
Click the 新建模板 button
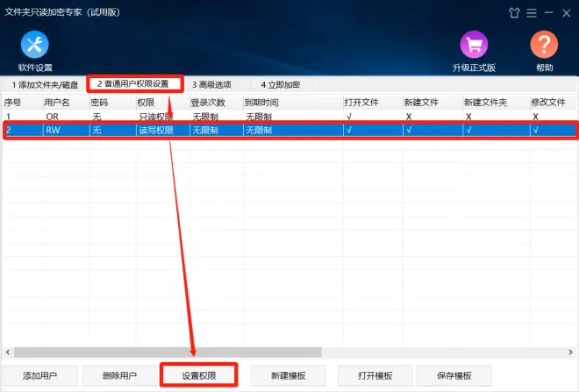[289, 375]
